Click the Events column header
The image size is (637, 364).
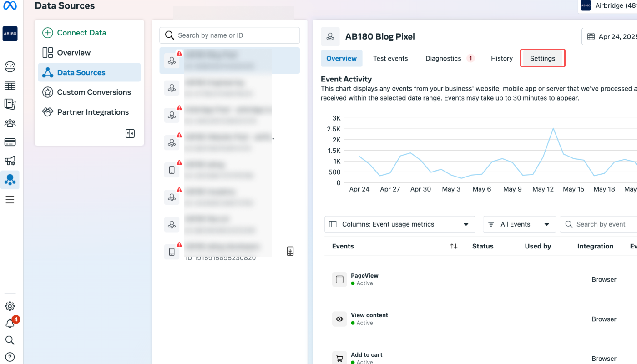[343, 246]
